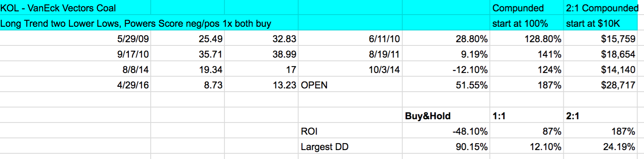Viewport: 644px width, 159px height.
Task: Click the Buy&Hold header cell
Action: (x=446, y=116)
